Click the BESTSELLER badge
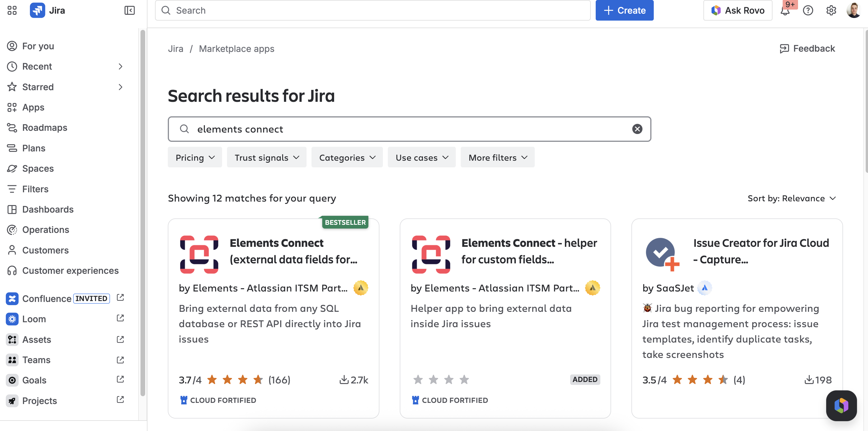The height and width of the screenshot is (431, 868). (x=345, y=222)
